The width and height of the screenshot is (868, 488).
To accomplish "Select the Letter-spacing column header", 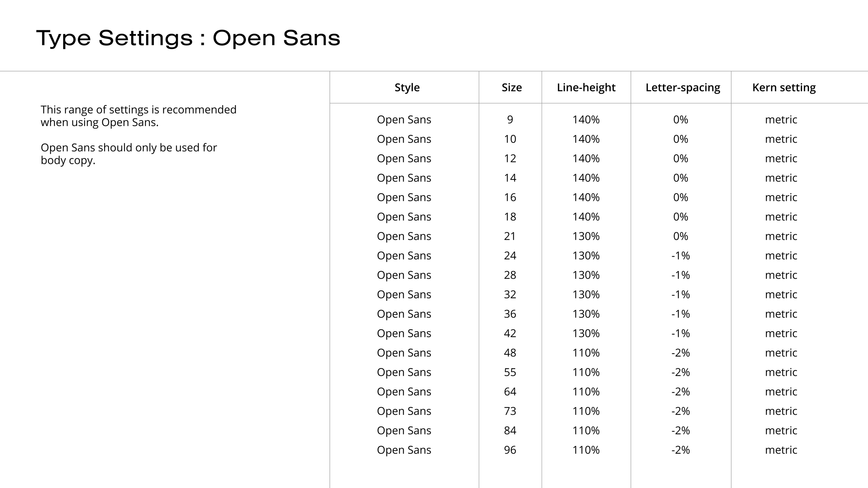I will [x=683, y=87].
